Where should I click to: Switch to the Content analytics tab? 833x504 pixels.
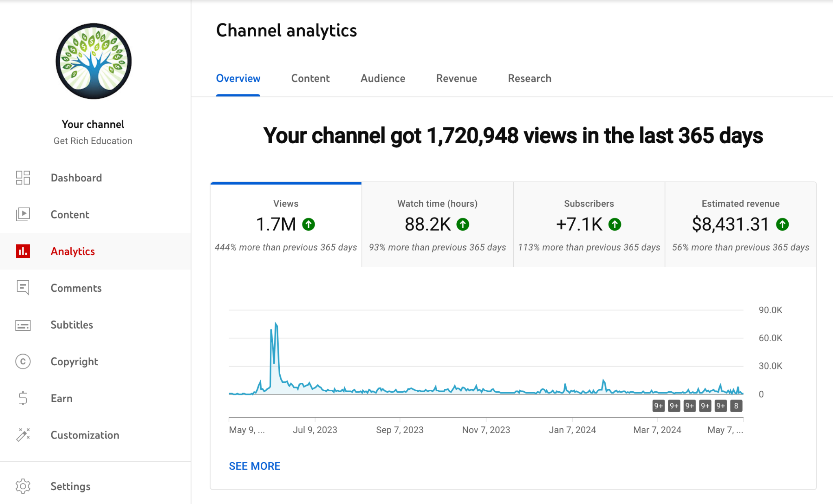pyautogui.click(x=310, y=78)
